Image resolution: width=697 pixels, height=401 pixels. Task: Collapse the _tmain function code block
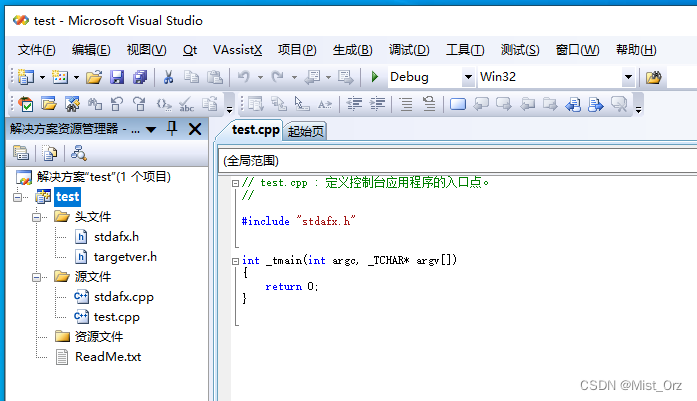pyautogui.click(x=236, y=261)
